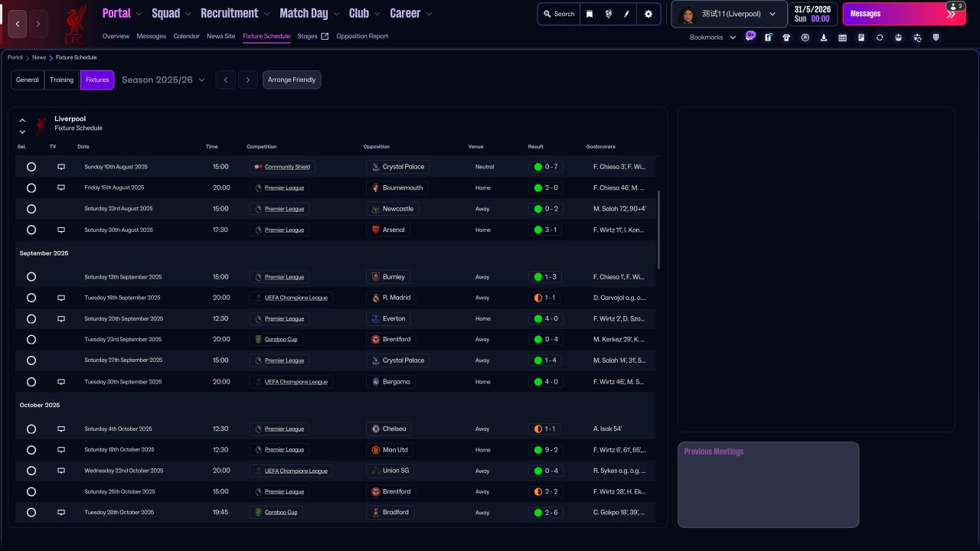The width and height of the screenshot is (980, 551).
Task: Switch to the Overview tab
Action: pyautogui.click(x=116, y=36)
